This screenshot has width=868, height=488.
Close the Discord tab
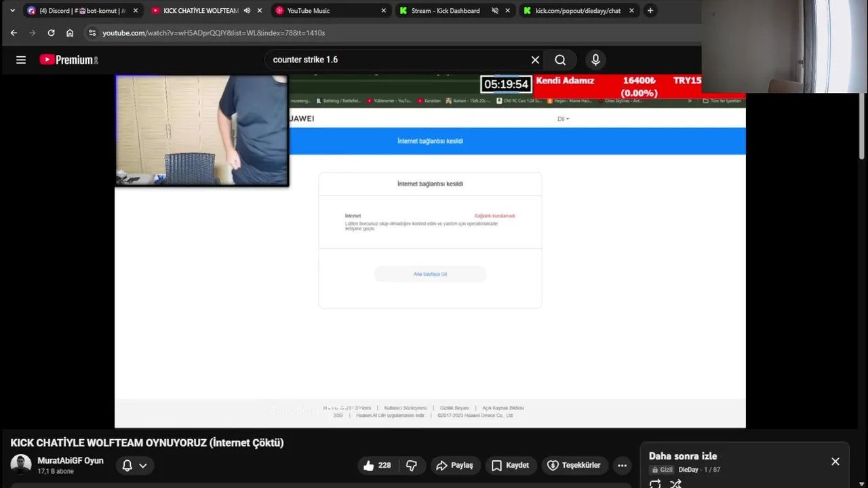point(135,10)
